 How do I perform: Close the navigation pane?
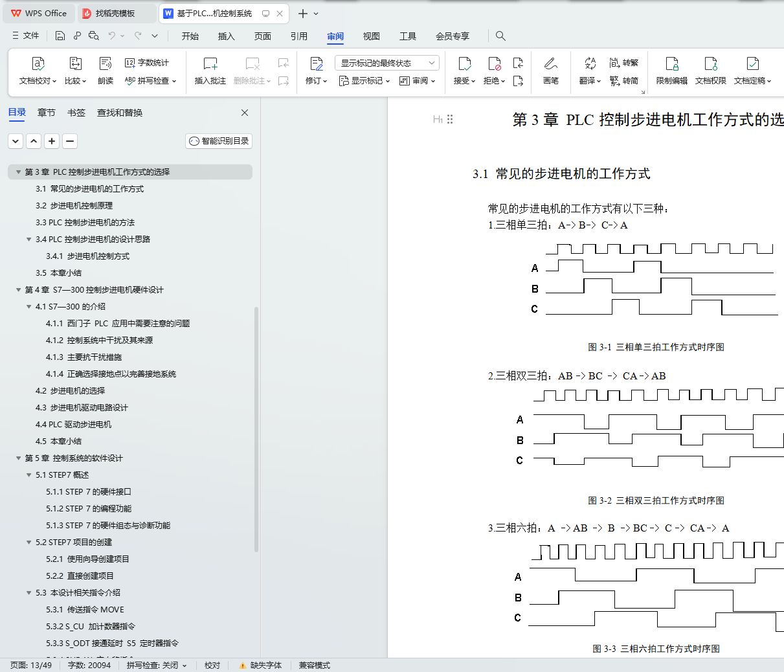tap(245, 113)
